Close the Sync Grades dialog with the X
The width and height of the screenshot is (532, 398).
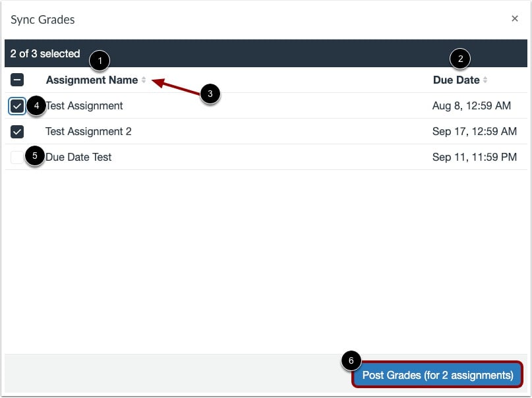(515, 18)
